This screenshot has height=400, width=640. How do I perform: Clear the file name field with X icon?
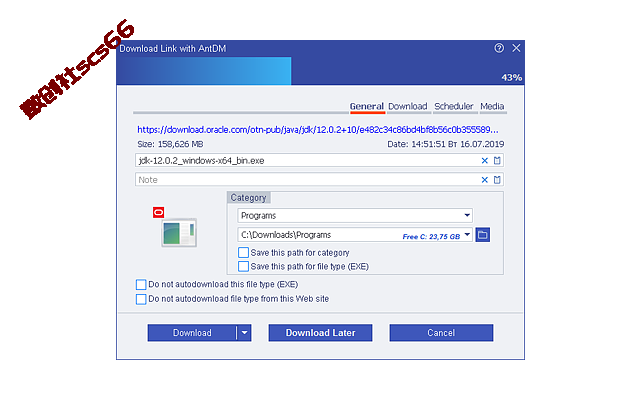click(484, 160)
